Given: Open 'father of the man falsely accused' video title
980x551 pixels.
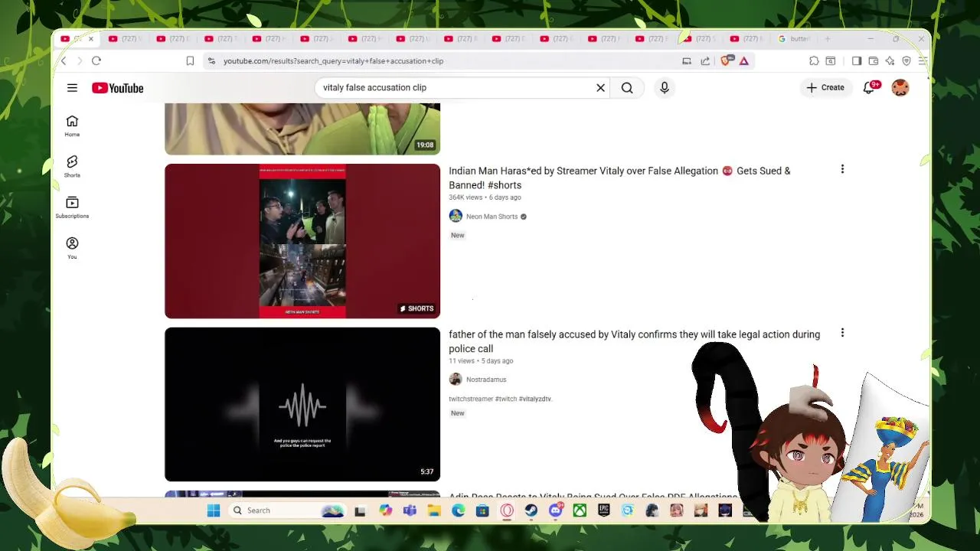Looking at the screenshot, I should 634,341.
